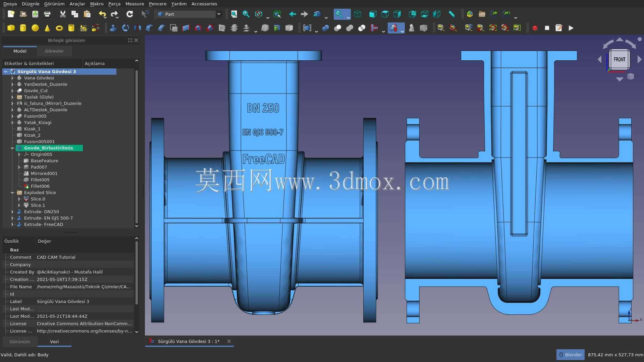This screenshot has width=644, height=362.
Task: Open the Macros dialog notepad icon
Action: (x=559, y=28)
